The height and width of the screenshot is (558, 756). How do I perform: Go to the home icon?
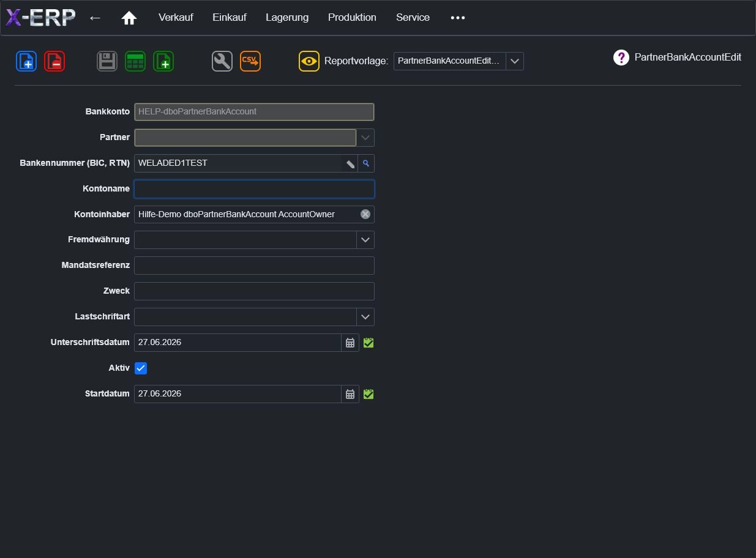point(129,18)
